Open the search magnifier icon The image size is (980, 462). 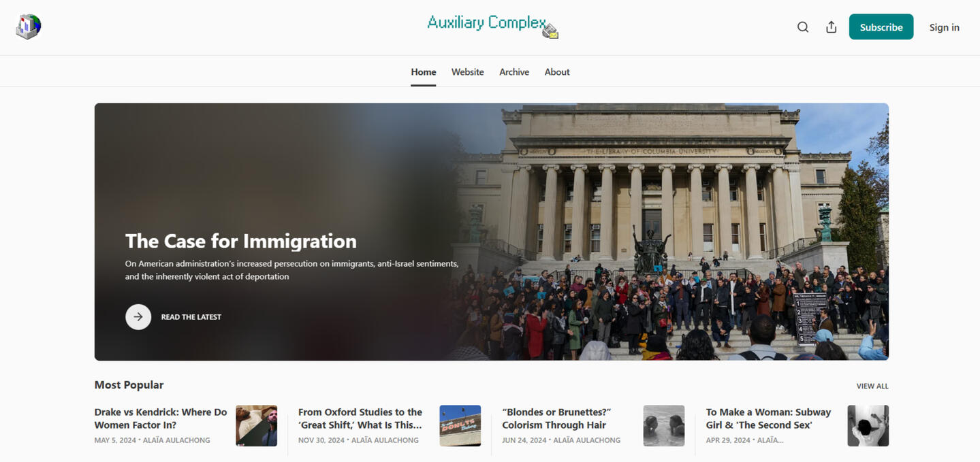[803, 27]
